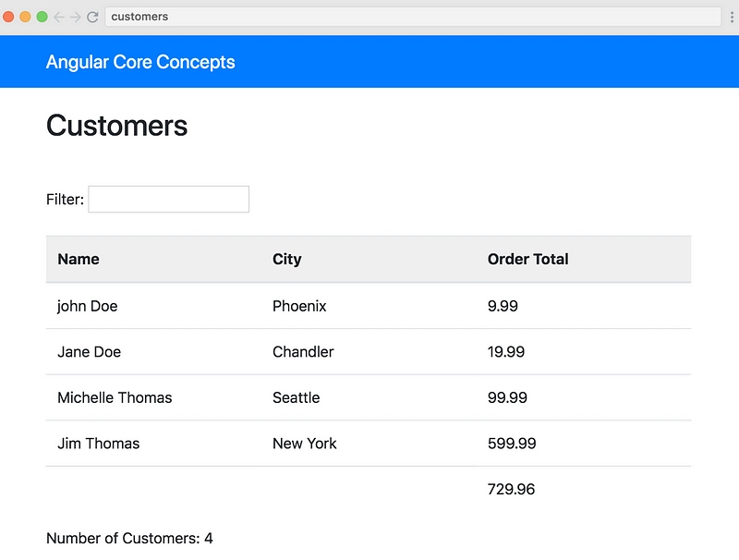
Task: Click the red close window button
Action: click(x=8, y=17)
